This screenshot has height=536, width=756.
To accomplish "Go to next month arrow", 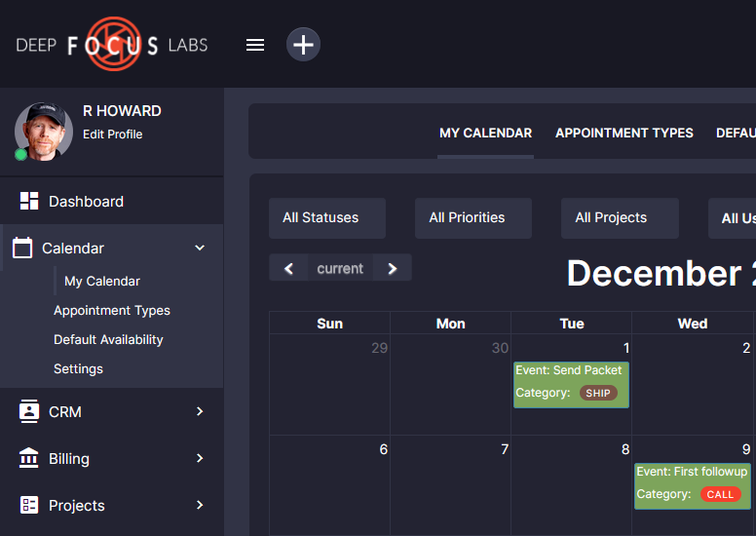I will point(393,268).
